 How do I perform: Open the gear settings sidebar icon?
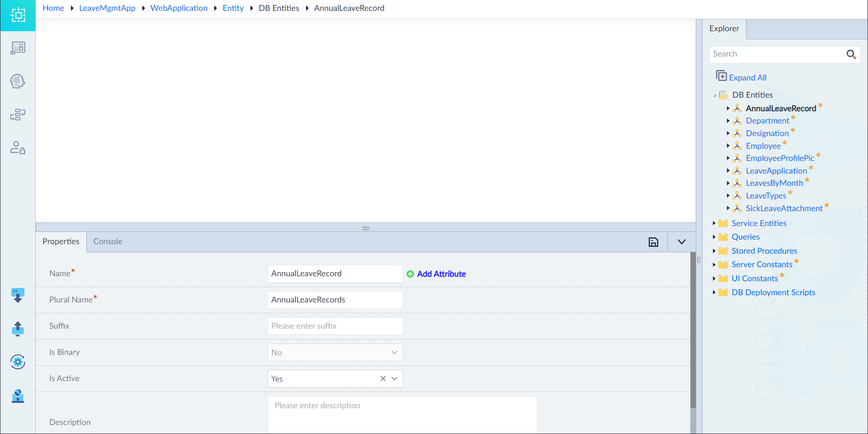pos(18,362)
